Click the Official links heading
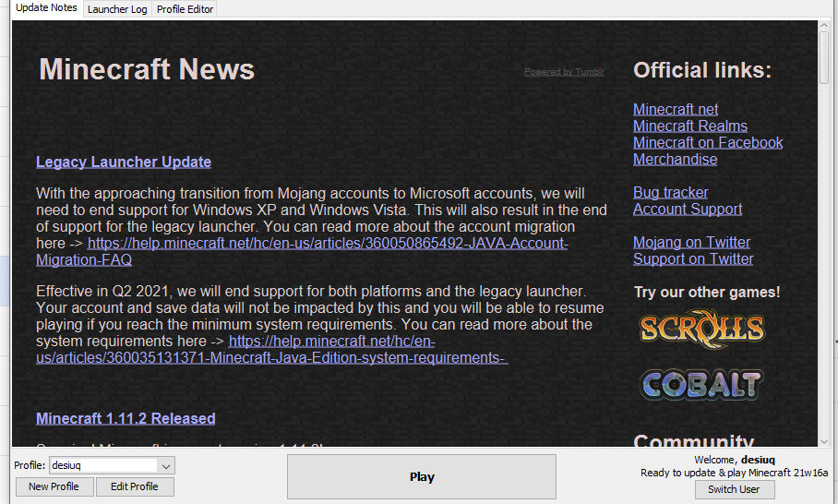 702,70
